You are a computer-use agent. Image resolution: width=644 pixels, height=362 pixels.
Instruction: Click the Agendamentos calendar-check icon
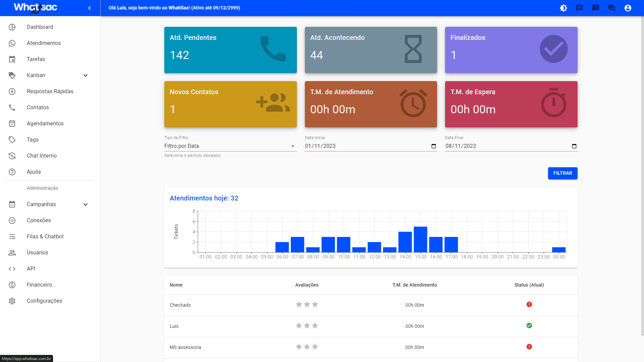(x=12, y=124)
